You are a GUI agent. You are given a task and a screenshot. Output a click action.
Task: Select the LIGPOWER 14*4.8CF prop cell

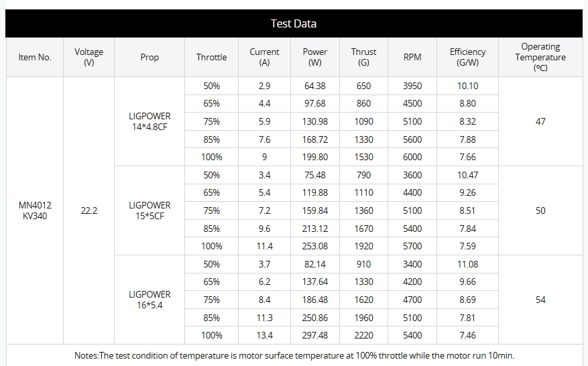[x=150, y=121]
